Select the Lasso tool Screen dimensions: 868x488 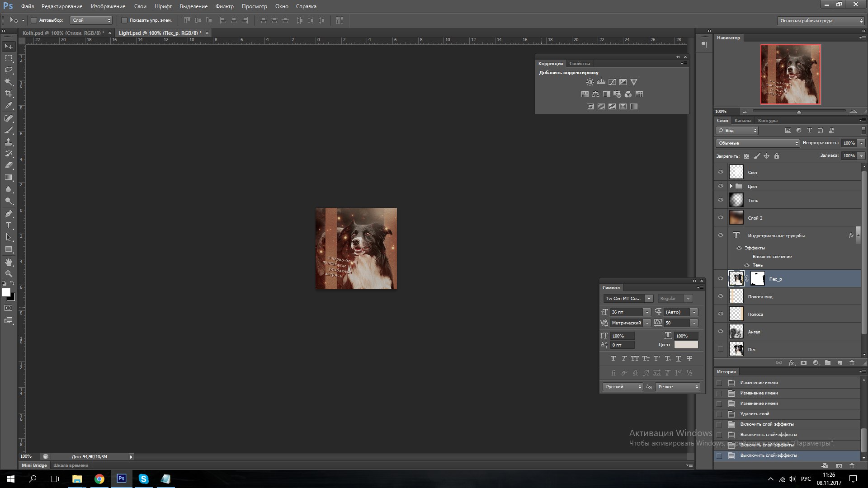9,70
